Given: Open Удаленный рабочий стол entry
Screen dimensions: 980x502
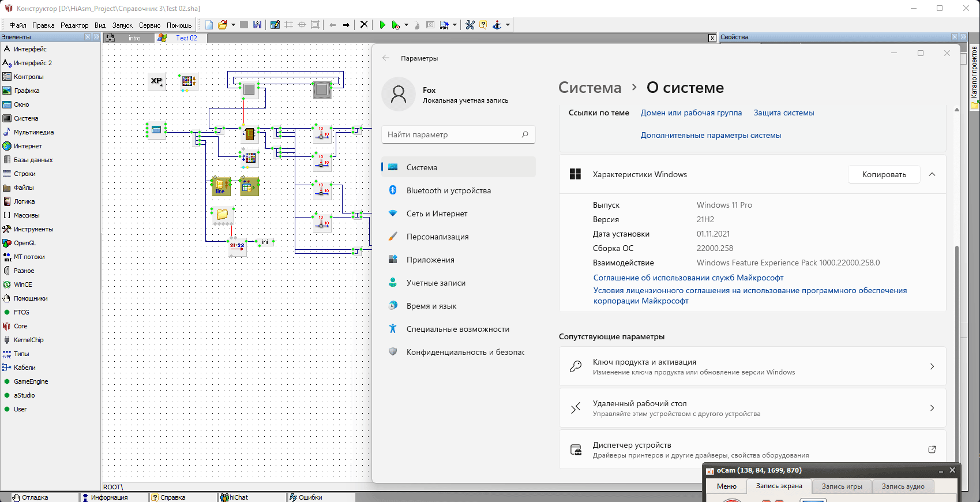Looking at the screenshot, I should (753, 408).
